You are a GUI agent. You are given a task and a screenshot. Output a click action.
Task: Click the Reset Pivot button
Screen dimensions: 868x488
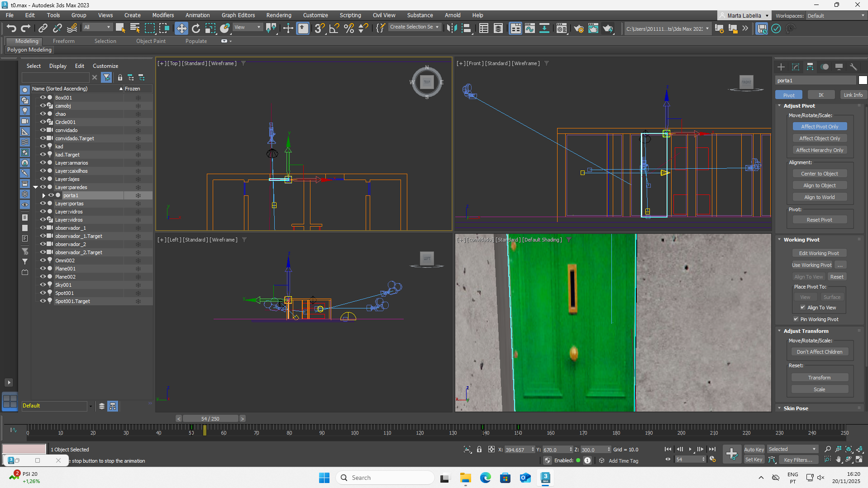point(819,220)
